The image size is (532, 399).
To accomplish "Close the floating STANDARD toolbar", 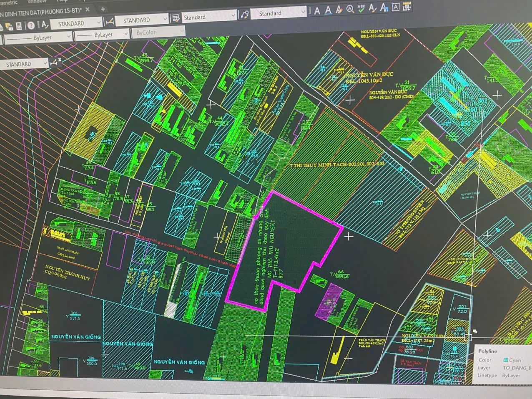I will pos(60,60).
